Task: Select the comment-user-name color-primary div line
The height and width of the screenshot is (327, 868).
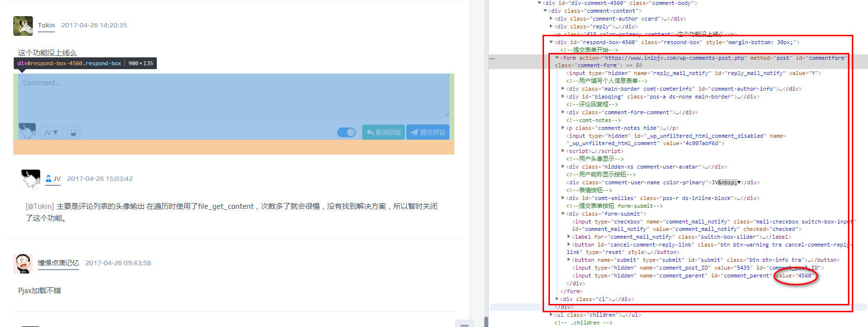Action: (x=663, y=182)
